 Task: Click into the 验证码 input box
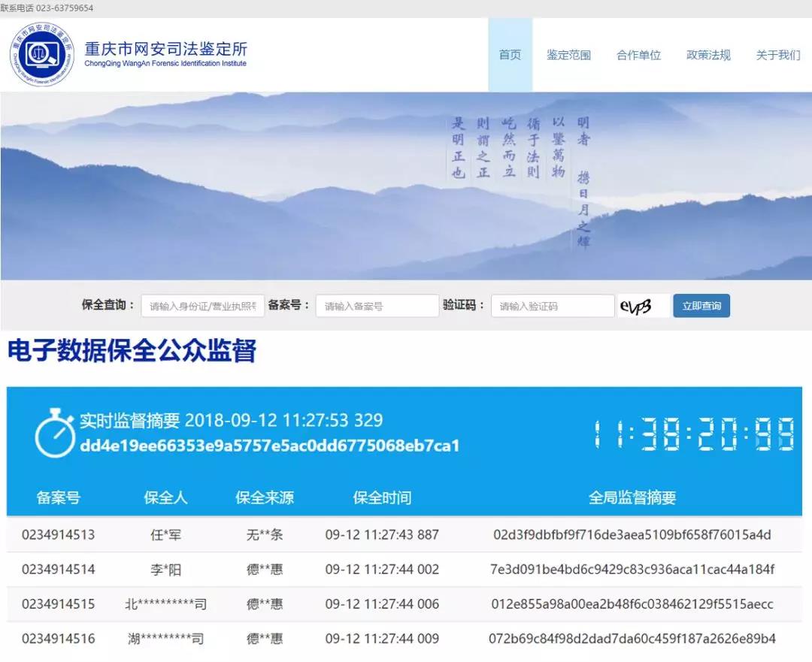click(553, 306)
